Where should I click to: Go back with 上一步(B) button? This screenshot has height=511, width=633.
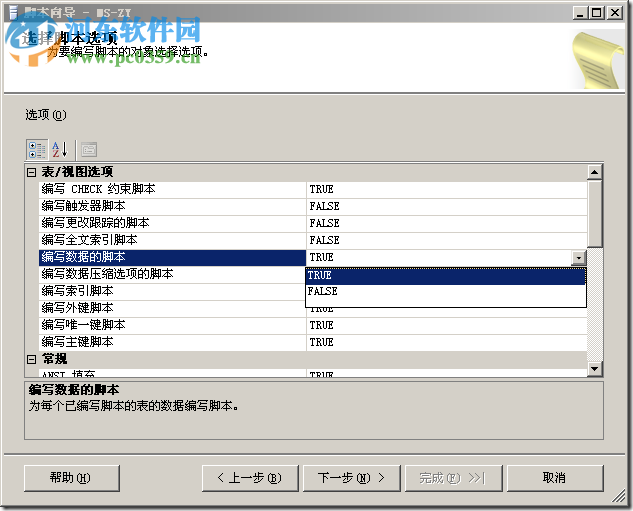pos(250,478)
